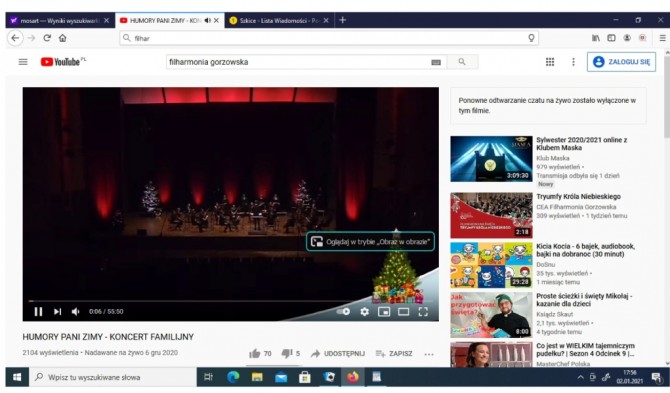
Task: Click ZAPISZ to save the video
Action: pyautogui.click(x=394, y=353)
